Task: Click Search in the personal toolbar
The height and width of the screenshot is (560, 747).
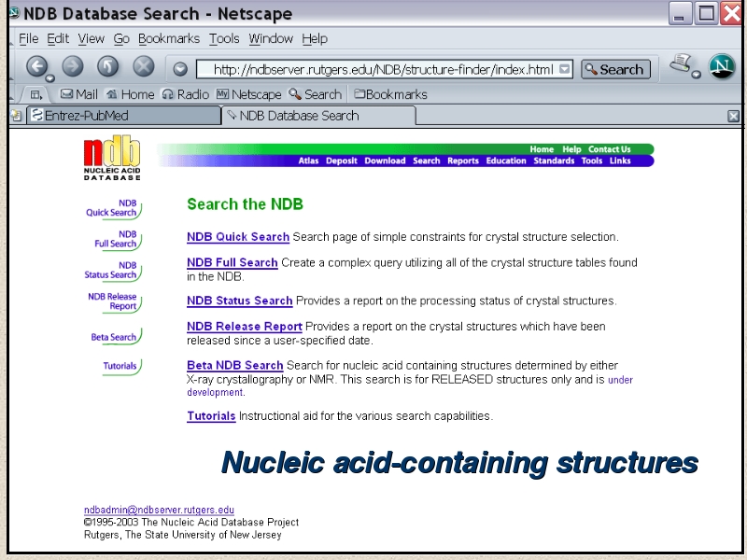Action: [316, 94]
